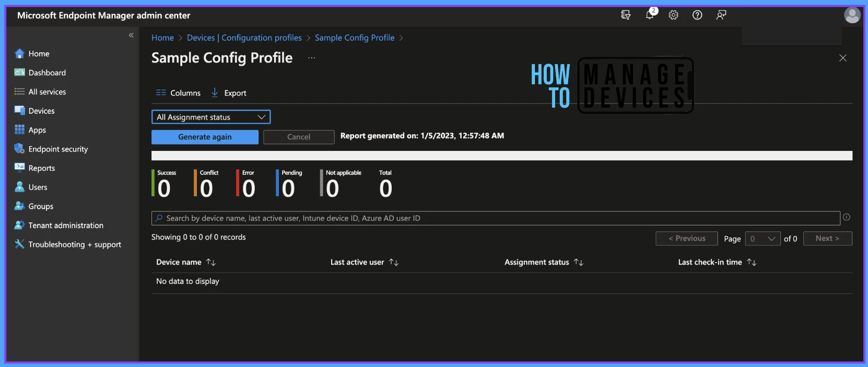Click Troubleshooting + support wrench icon
Viewport: 868px width, 367px height.
coord(19,244)
